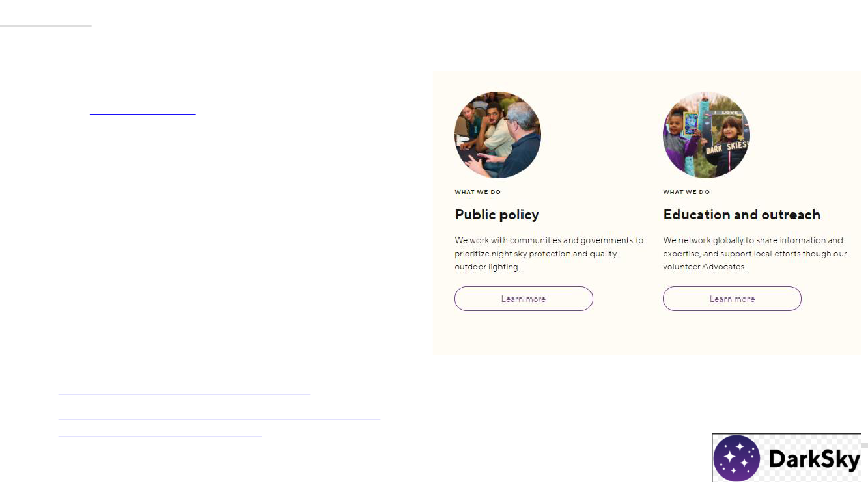Click the DARK SKIES sign in outreach photo
Screen dimensions: 868x488
pos(728,149)
